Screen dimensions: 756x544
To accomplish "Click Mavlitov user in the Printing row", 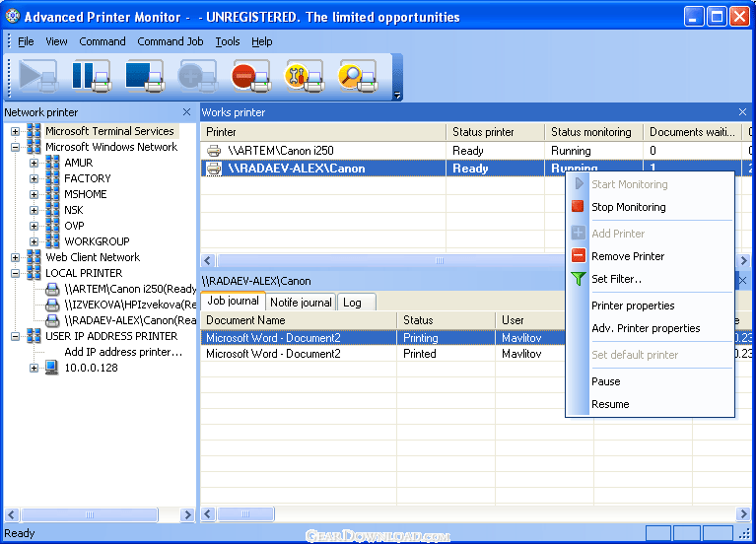I will click(x=521, y=338).
